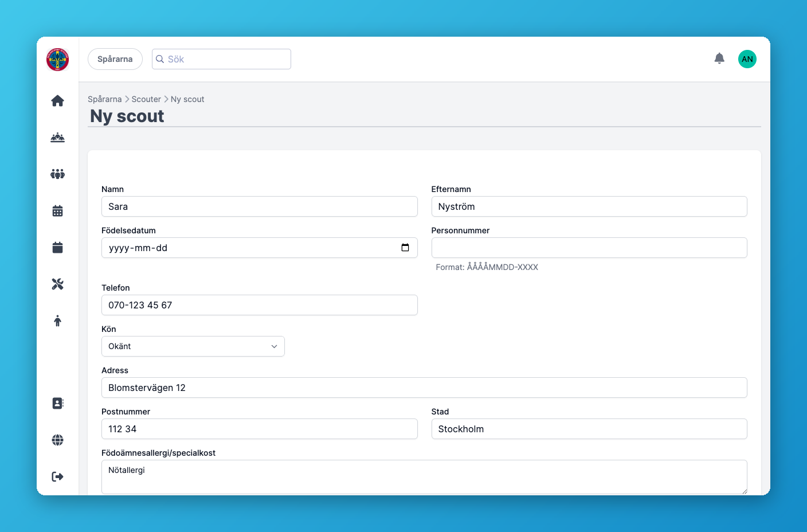Click the Format: ÅÅÅÅMMDD-XXXX hint text
This screenshot has height=532, width=807.
[487, 267]
